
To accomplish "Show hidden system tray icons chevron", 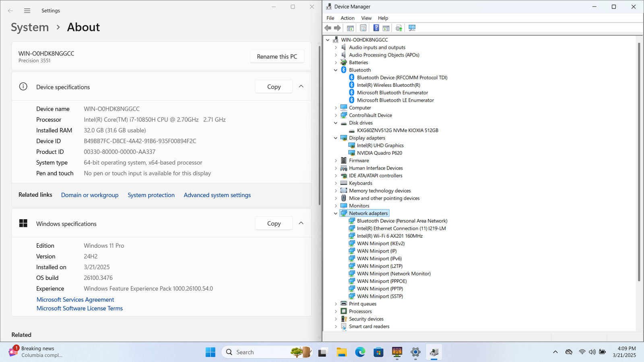I will 555,352.
